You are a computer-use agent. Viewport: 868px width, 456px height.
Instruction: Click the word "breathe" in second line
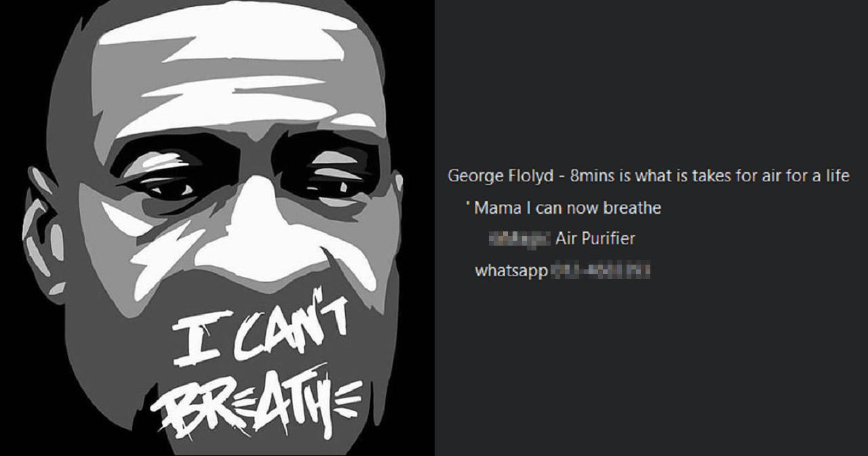[x=631, y=208]
